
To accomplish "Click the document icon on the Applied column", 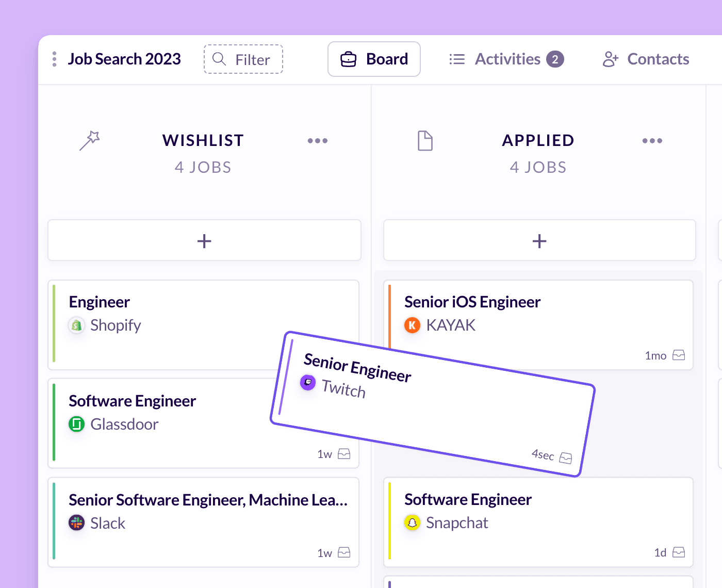I will pyautogui.click(x=425, y=140).
